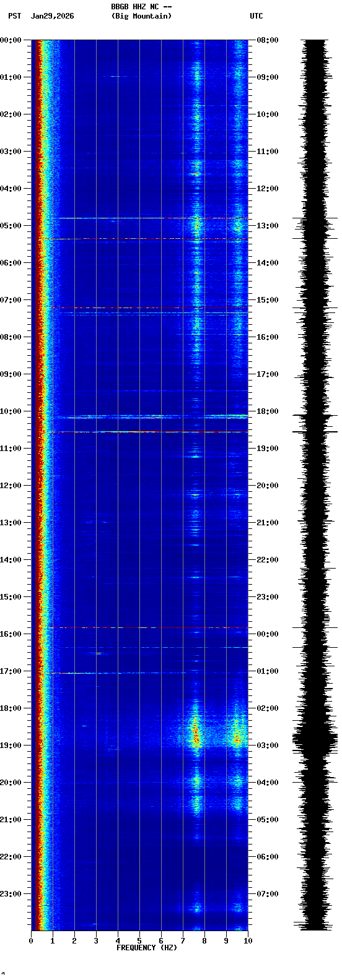Click the 11:00 label on UTC axis
Image resolution: width=342 pixels, height=980 pixels.
268,152
